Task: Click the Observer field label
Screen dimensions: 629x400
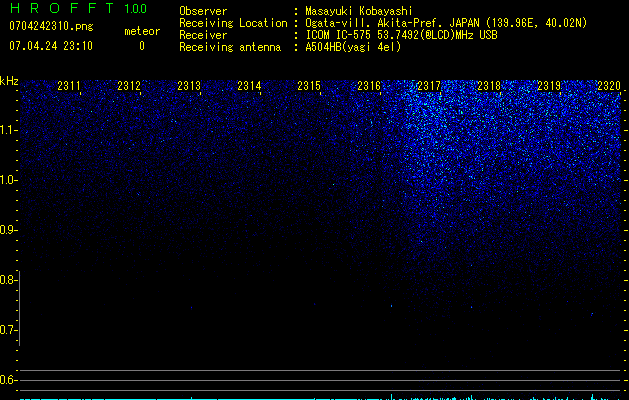Action: (x=203, y=11)
